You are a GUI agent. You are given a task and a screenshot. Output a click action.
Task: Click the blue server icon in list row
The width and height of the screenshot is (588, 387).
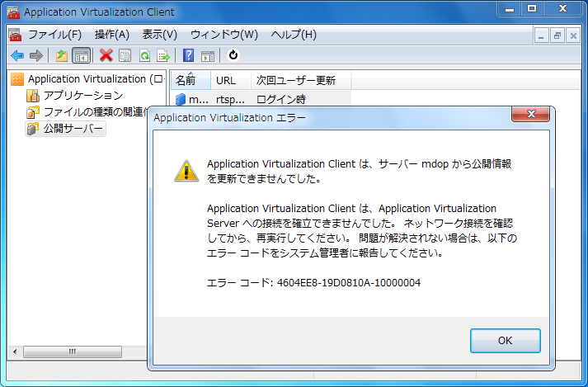[181, 100]
